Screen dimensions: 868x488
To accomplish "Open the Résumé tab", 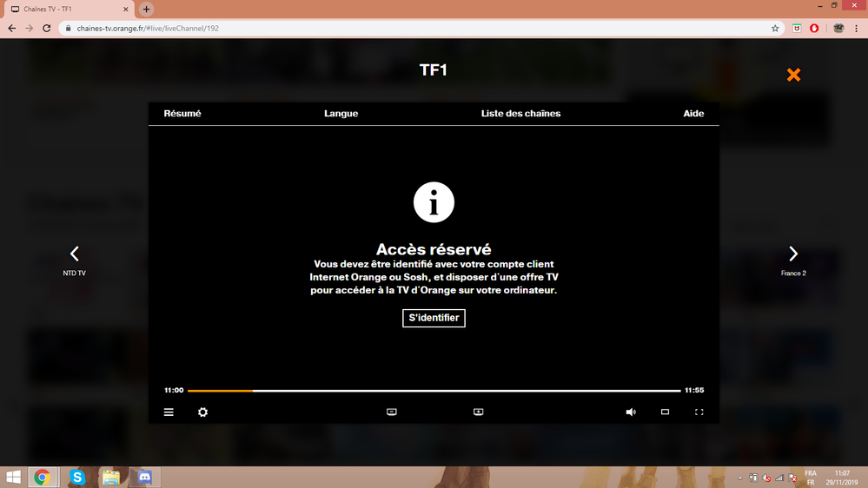I will click(x=182, y=114).
